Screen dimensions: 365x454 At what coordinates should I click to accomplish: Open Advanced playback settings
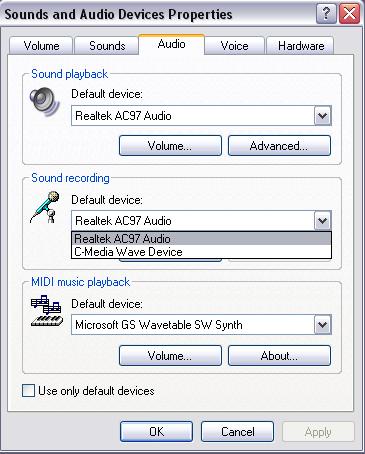pos(279,146)
